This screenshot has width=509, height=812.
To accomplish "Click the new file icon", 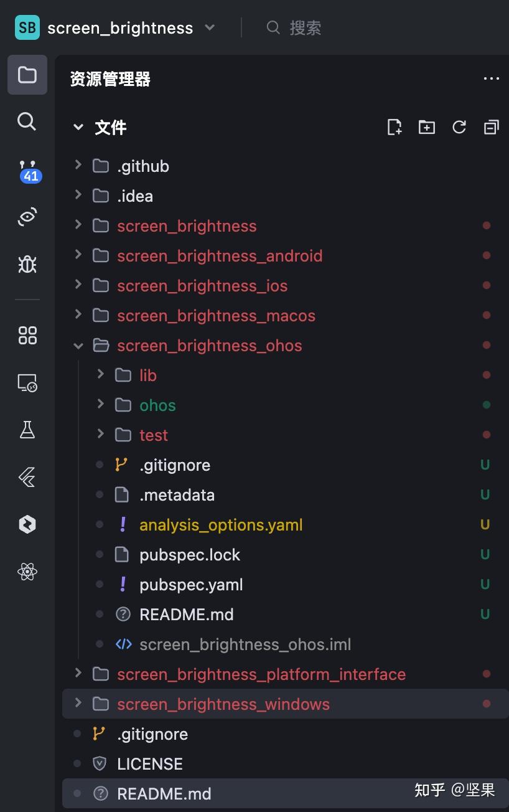I will [395, 128].
